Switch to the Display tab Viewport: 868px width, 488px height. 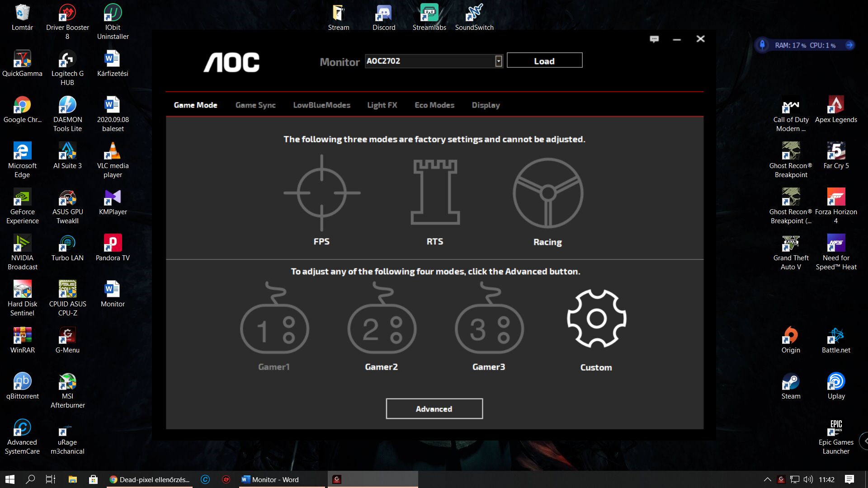click(486, 105)
